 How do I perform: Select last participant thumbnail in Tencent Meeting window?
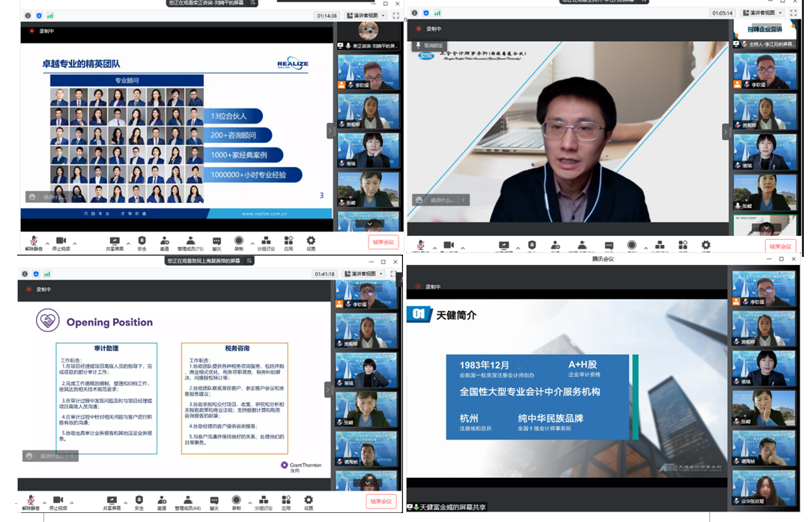coord(763,488)
